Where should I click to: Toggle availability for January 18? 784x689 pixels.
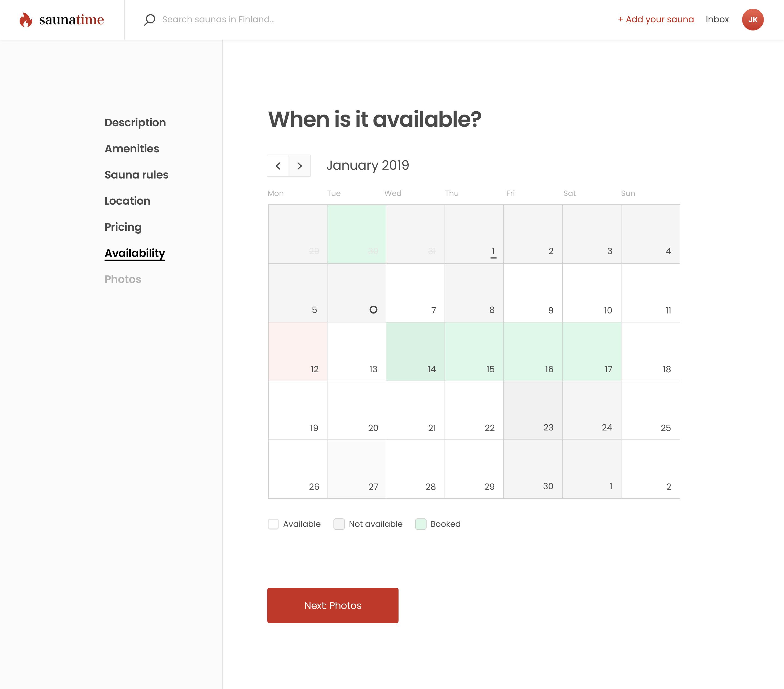pyautogui.click(x=651, y=352)
